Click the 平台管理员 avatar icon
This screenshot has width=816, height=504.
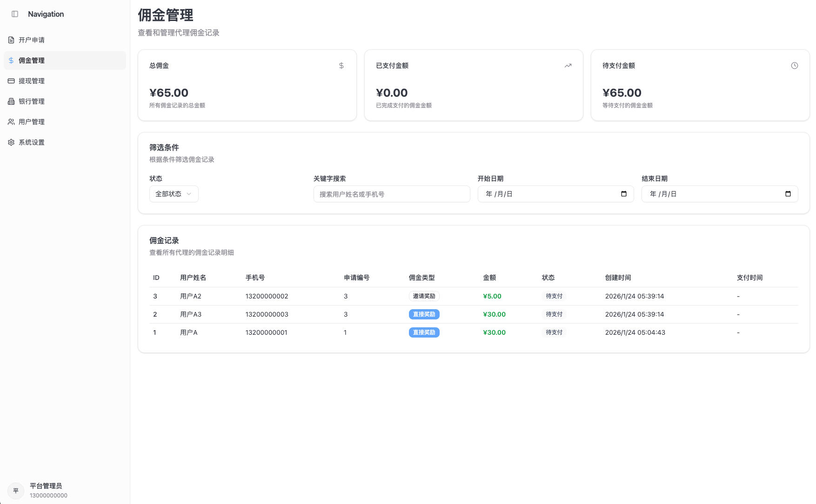(x=16, y=491)
